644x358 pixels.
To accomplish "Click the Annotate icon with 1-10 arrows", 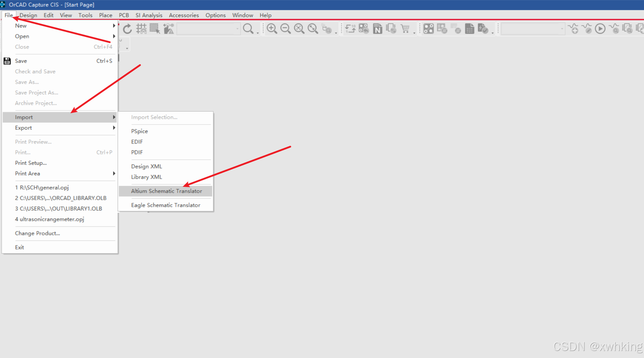I will [350, 28].
